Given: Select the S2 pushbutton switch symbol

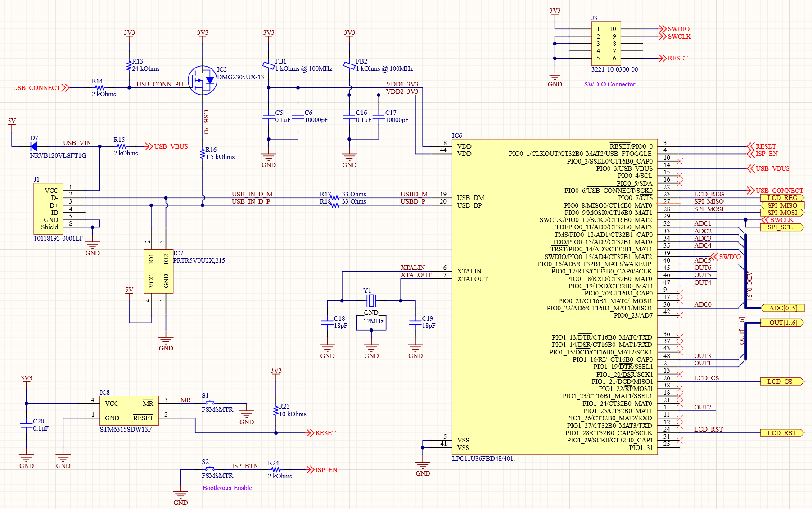Looking at the screenshot, I should tap(210, 469).
